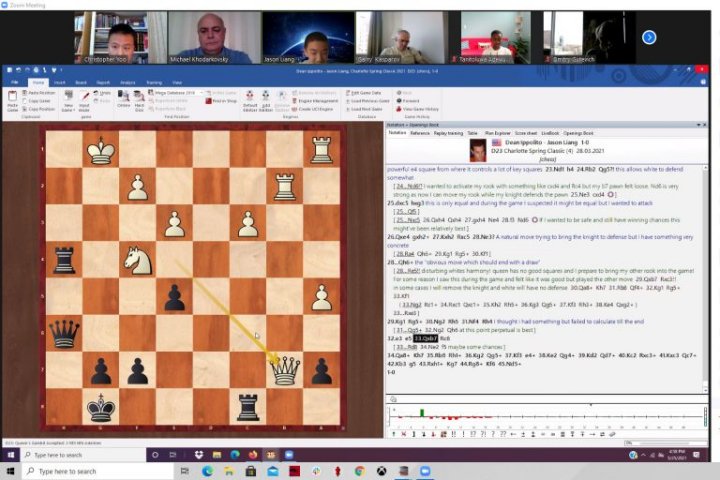Click the Copy Position button
This screenshot has width=720, height=480.
(39, 108)
